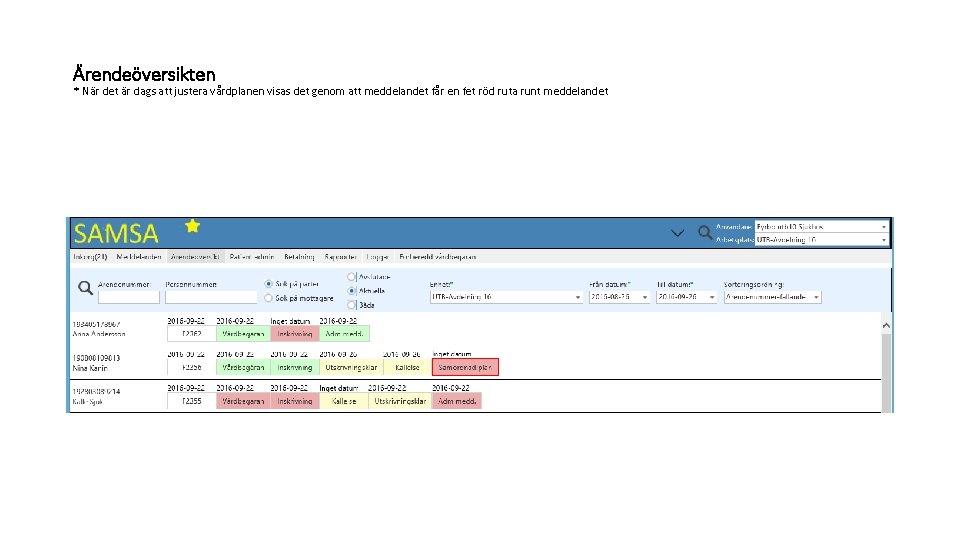Open case number 12355 for Kalle Sjuk
This screenshot has height=540, width=960.
[192, 401]
